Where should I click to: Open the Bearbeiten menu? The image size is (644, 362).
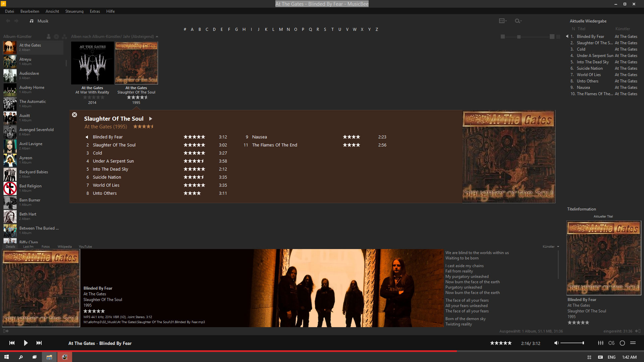[x=30, y=11]
